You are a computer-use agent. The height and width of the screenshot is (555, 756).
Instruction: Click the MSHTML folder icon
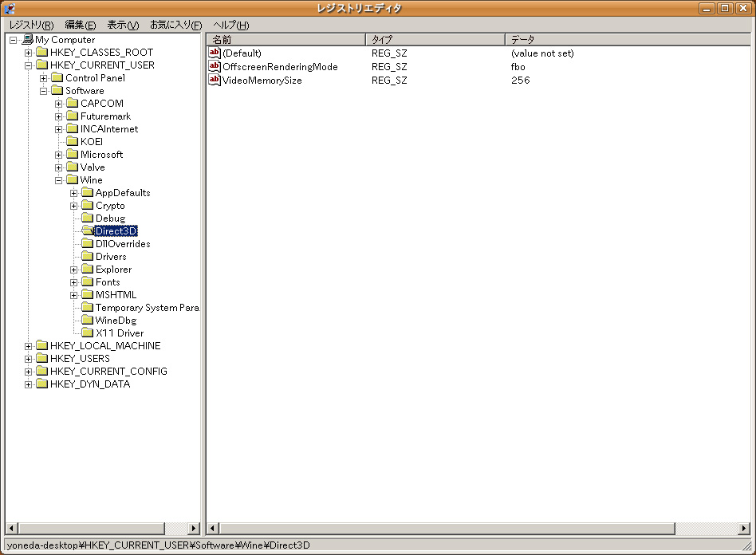point(87,295)
